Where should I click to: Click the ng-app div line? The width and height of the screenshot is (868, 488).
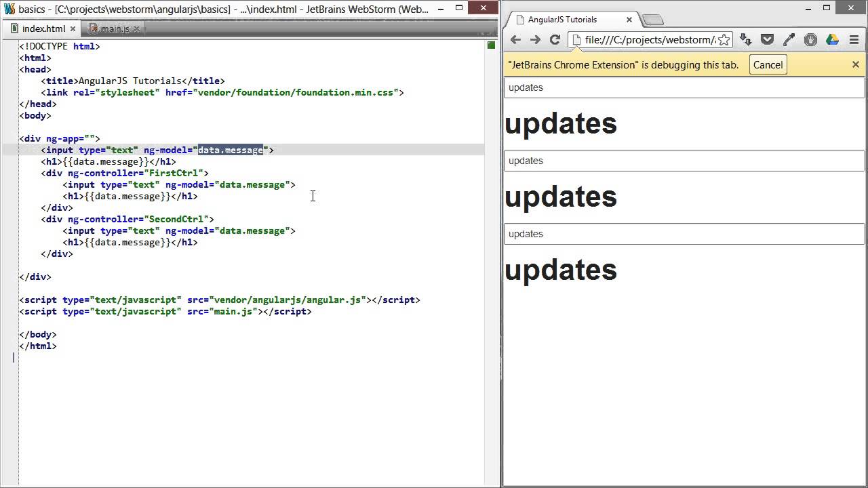point(60,138)
